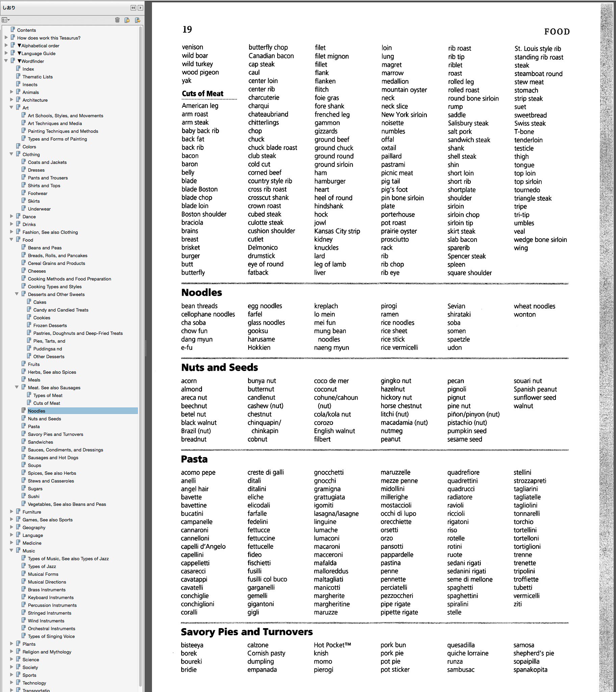
Task: Expand the Animals bookmark
Action: (x=12, y=92)
